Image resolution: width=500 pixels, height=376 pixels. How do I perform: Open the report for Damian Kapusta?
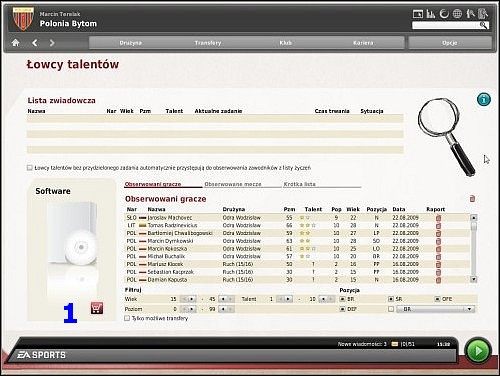[x=438, y=280]
